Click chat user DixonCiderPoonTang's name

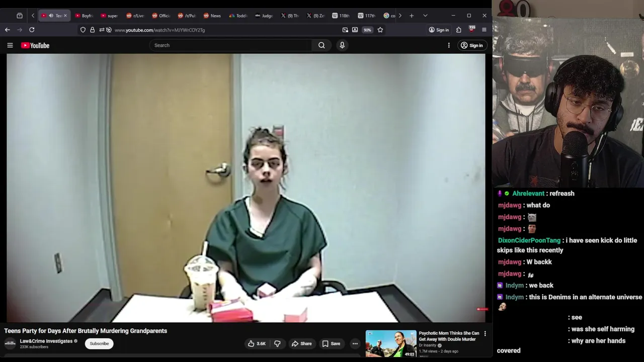pyautogui.click(x=529, y=240)
